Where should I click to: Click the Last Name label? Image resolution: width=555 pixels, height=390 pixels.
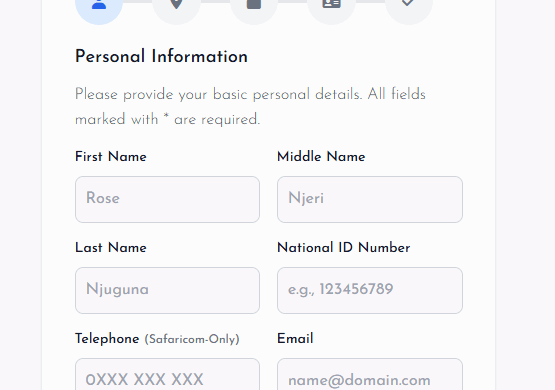pos(111,247)
